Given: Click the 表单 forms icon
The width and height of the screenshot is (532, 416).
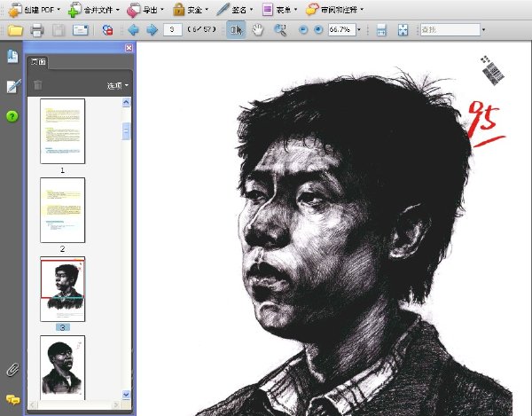Looking at the screenshot, I should pos(268,10).
